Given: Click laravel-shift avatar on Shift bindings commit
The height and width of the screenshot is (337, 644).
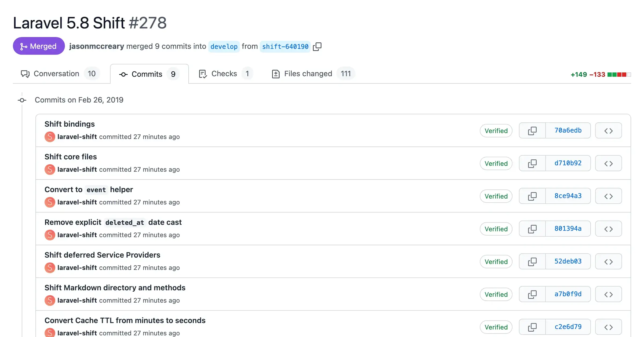Looking at the screenshot, I should [50, 137].
